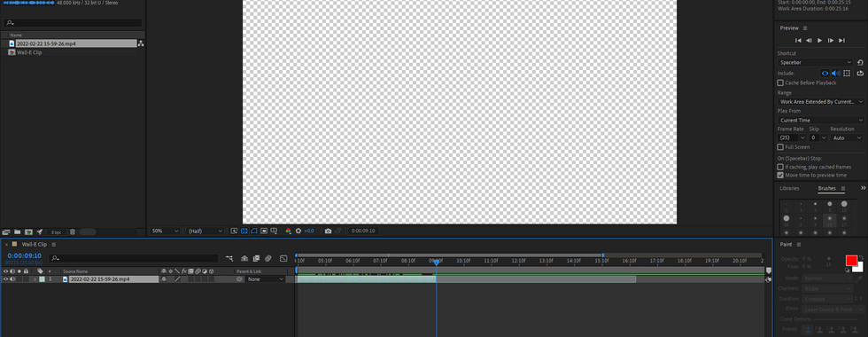Create a new composition from Project panel
Screen dimensions: 868x337
(x=28, y=231)
